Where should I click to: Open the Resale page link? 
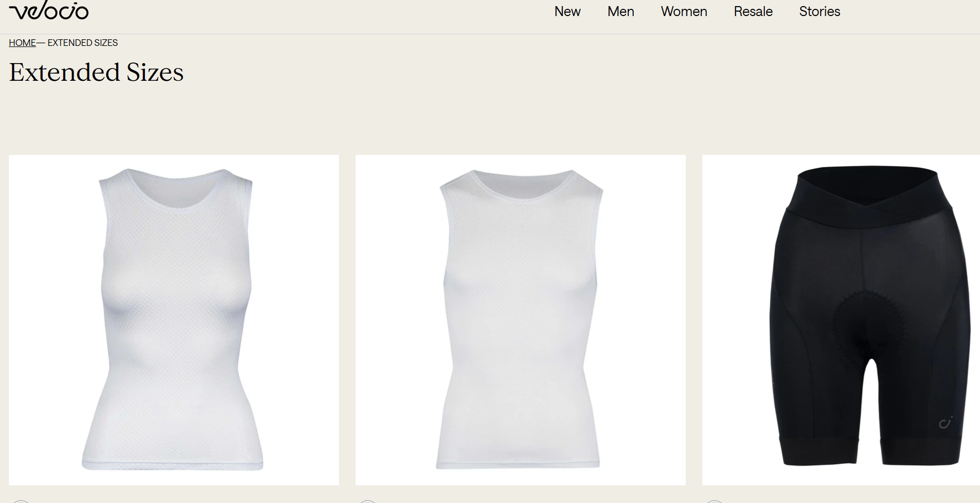[753, 12]
